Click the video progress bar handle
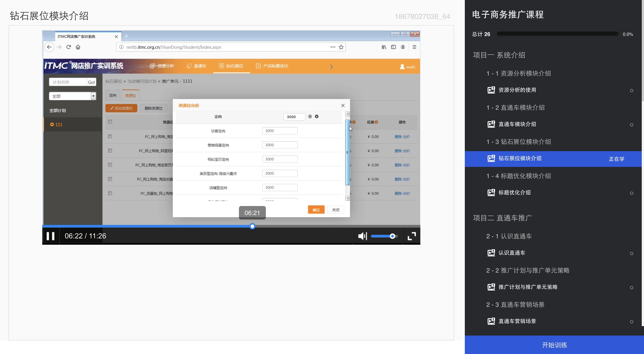Image resolution: width=644 pixels, height=354 pixels. pos(252,226)
